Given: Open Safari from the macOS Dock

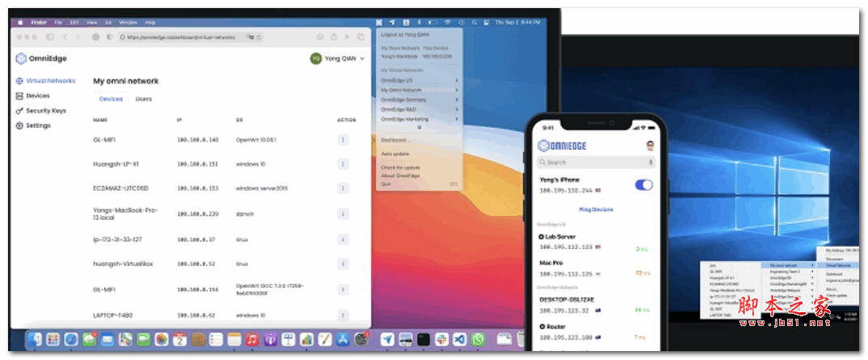Looking at the screenshot, I should pyautogui.click(x=71, y=340).
